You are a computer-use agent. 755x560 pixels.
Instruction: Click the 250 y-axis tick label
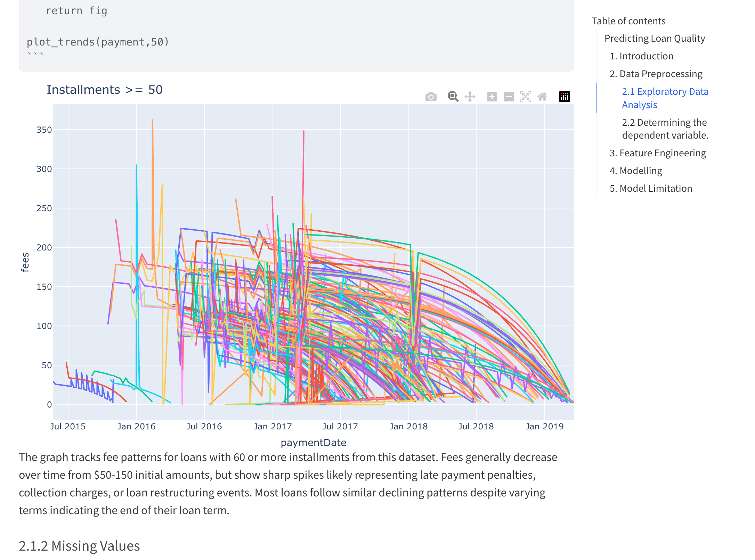(44, 208)
